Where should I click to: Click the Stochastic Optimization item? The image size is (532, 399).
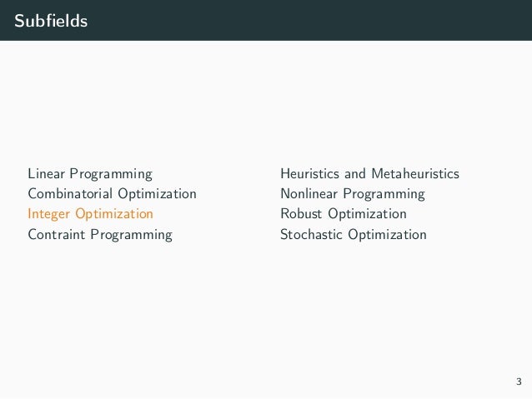[354, 235]
